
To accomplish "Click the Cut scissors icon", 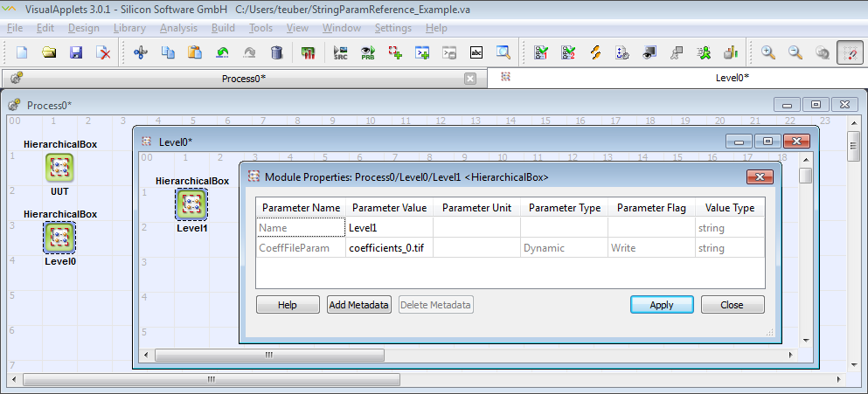I will [140, 53].
